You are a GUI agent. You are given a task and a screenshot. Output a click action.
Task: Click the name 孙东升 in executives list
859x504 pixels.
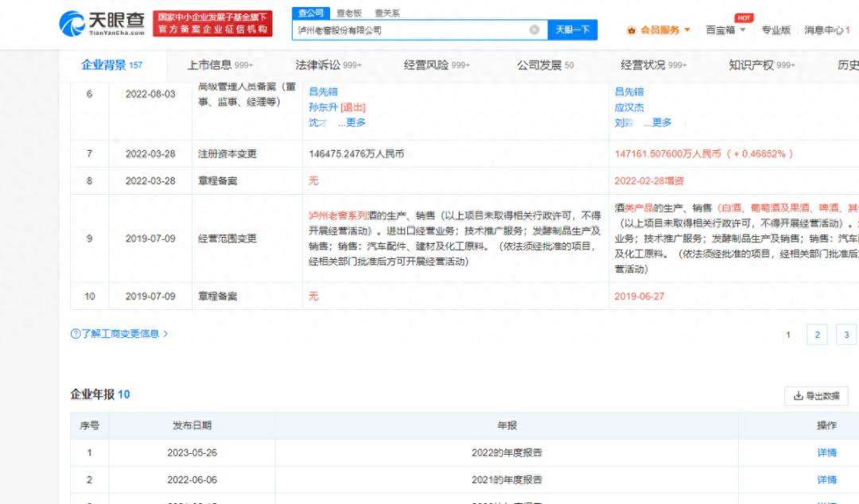point(323,107)
